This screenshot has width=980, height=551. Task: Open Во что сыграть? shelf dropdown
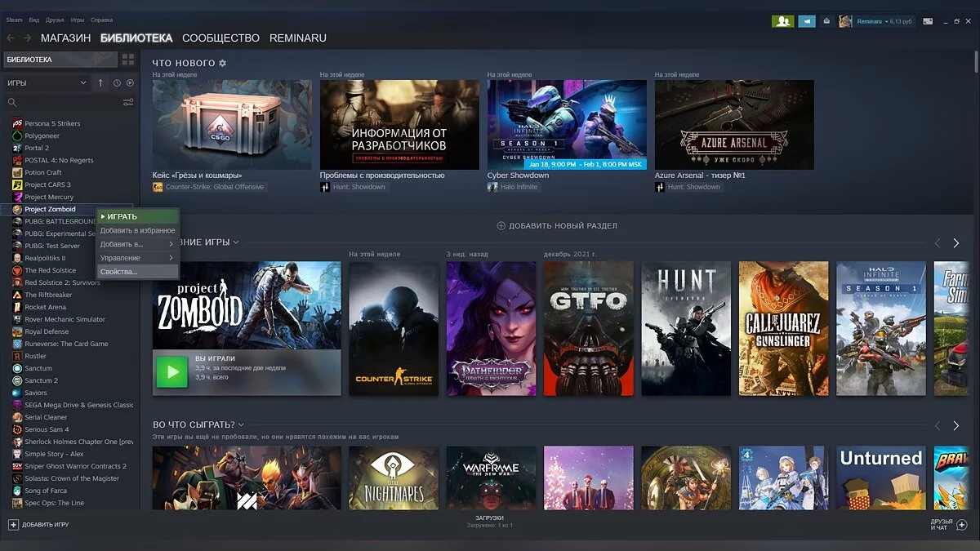[241, 424]
